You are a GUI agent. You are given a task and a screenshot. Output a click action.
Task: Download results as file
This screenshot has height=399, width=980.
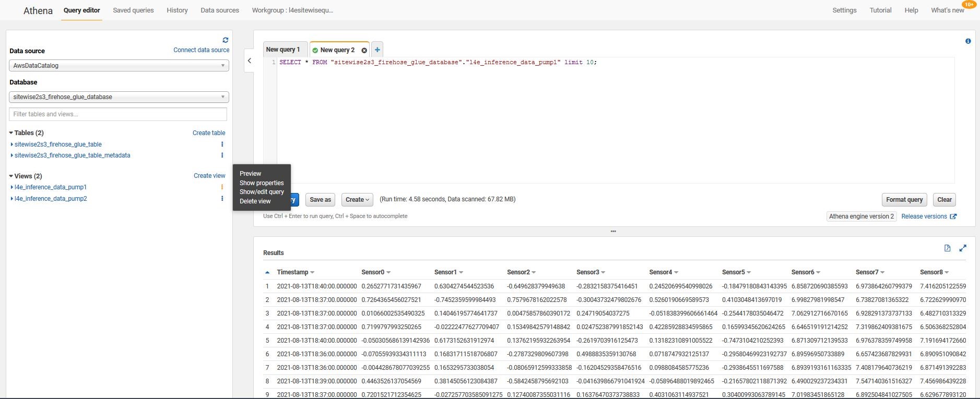[x=947, y=248]
